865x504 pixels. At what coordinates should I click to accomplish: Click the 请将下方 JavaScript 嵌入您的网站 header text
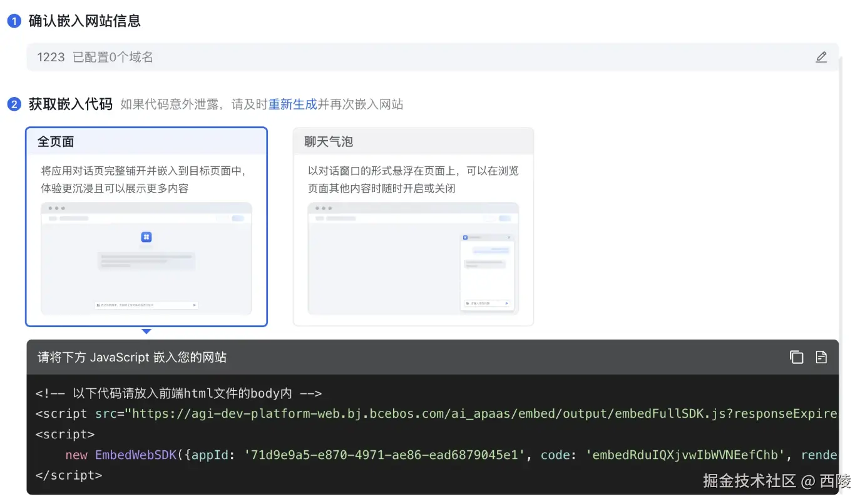(x=132, y=357)
